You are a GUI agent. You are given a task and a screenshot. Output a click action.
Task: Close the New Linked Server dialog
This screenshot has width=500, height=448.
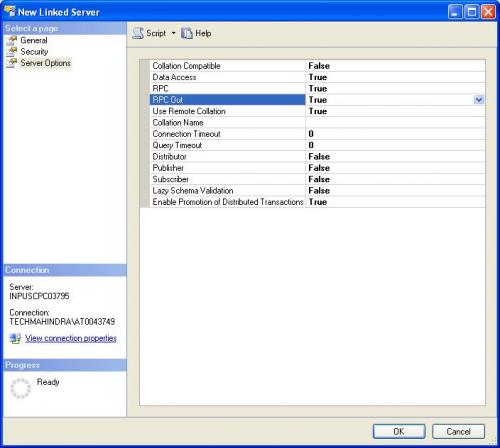488,12
